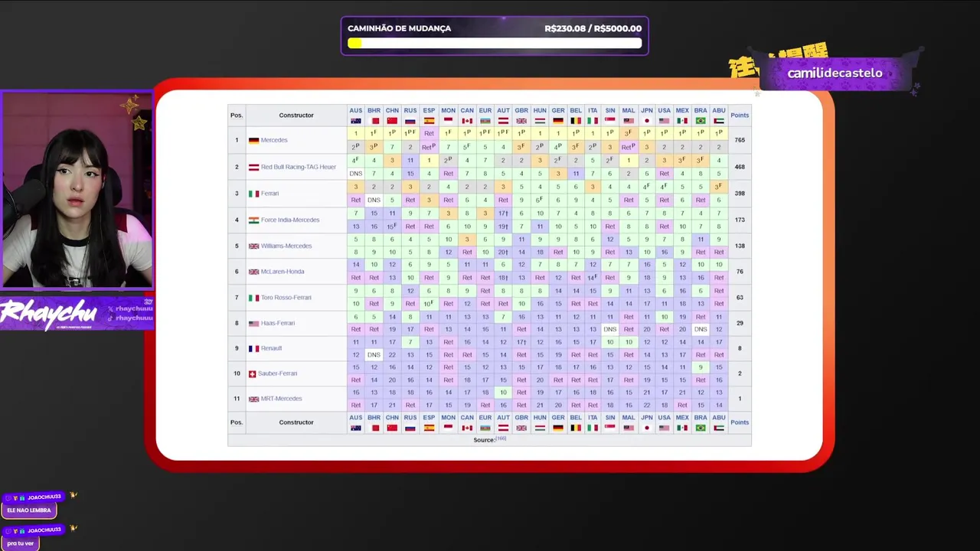Open the Source reference footnote link

click(x=501, y=439)
